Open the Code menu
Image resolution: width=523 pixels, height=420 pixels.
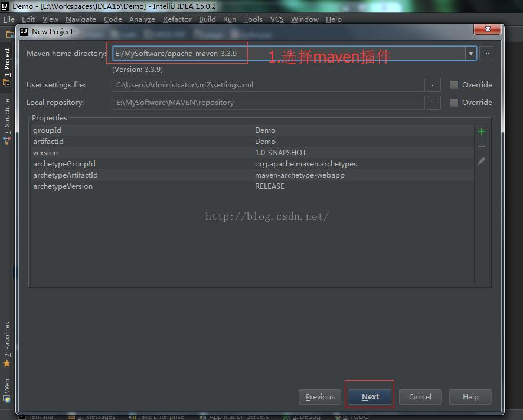[113, 19]
